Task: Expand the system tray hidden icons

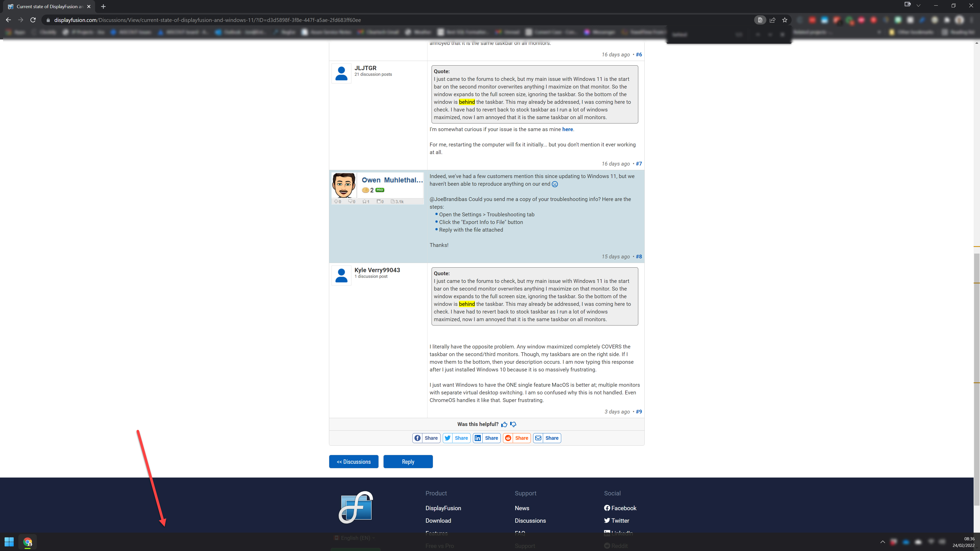Action: [883, 542]
